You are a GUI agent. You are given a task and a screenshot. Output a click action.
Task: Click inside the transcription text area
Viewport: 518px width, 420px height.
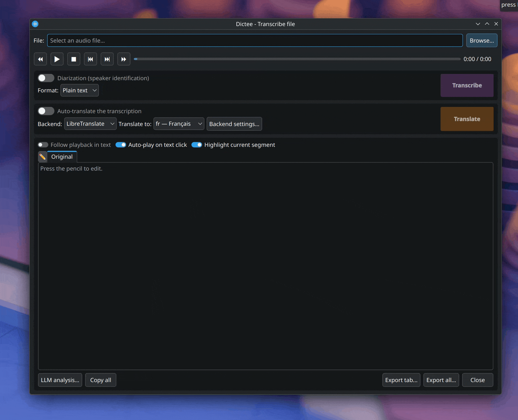click(x=266, y=266)
